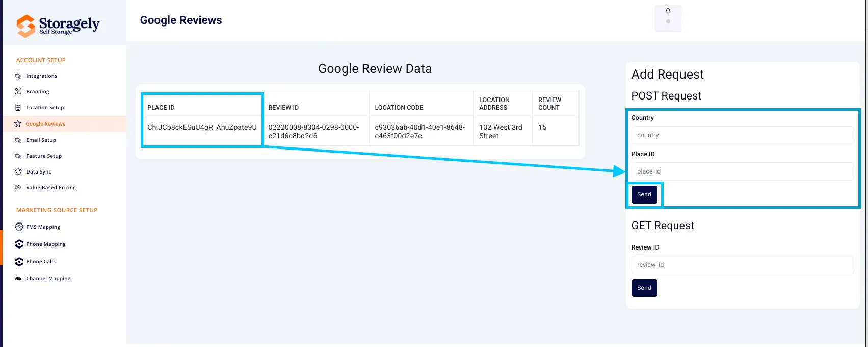The width and height of the screenshot is (868, 347).
Task: Click the Branding sidebar icon
Action: click(x=18, y=92)
